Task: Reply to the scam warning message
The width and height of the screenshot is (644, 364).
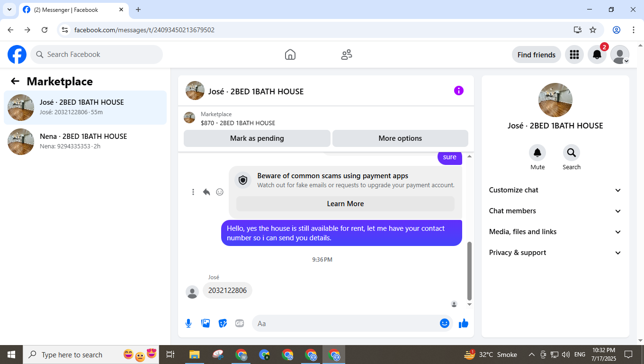Action: click(x=206, y=192)
